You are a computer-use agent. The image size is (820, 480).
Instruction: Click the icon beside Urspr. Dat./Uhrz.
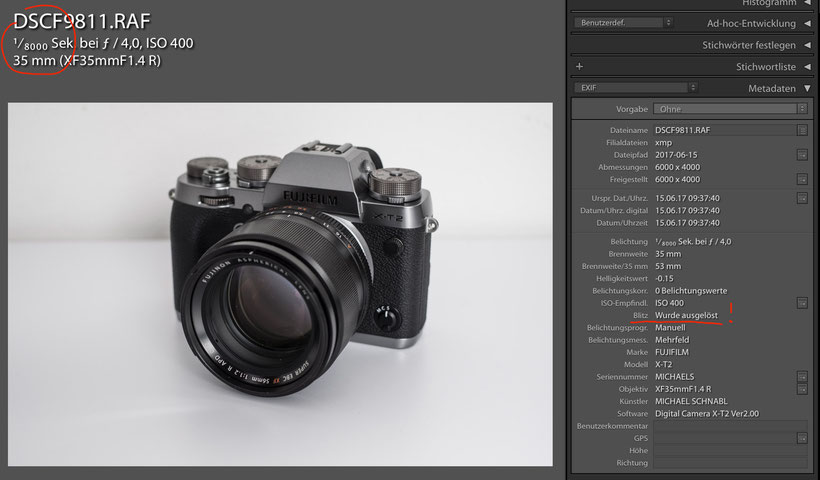coord(802,198)
